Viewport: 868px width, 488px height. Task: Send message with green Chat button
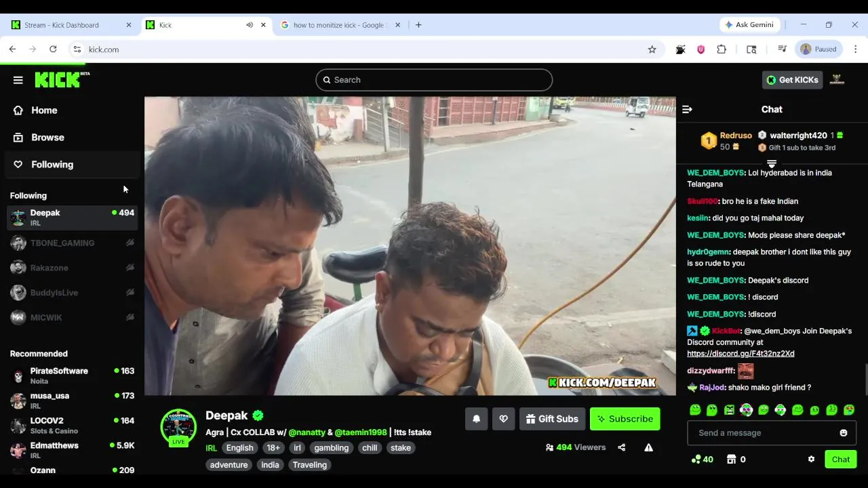(841, 460)
